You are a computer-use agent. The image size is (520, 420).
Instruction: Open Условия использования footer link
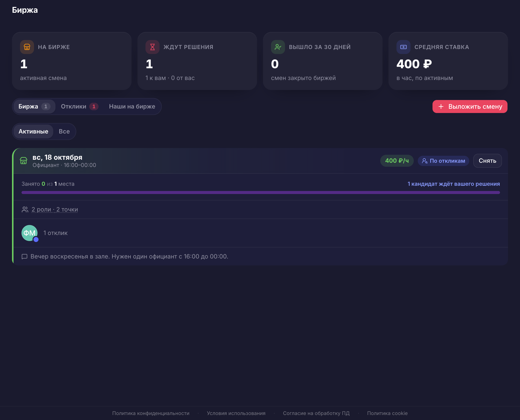pyautogui.click(x=236, y=413)
